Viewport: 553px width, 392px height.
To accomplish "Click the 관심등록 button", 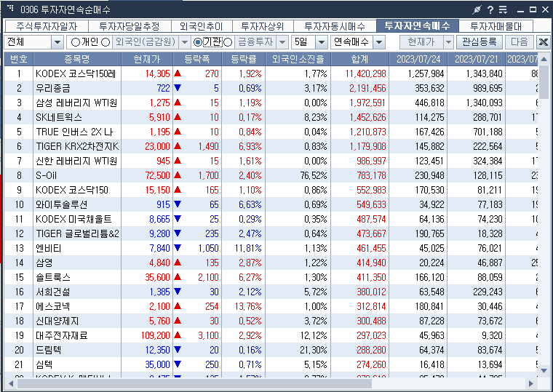I will pyautogui.click(x=480, y=42).
